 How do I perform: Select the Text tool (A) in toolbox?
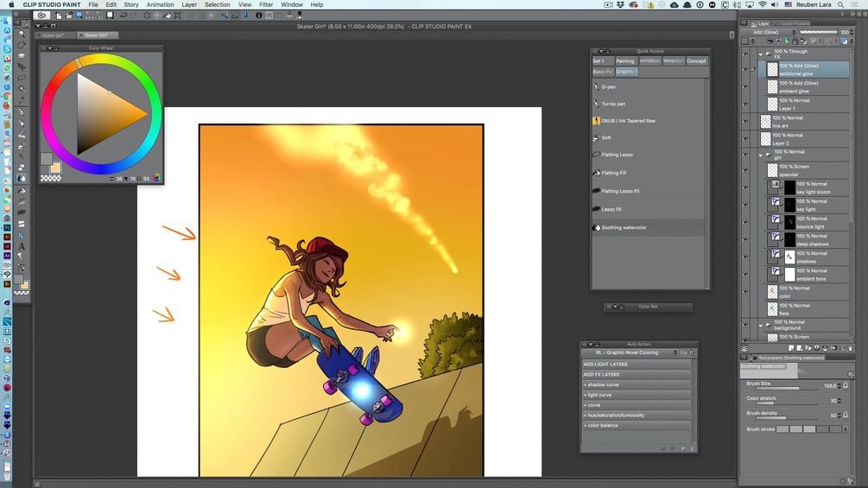coord(22,246)
